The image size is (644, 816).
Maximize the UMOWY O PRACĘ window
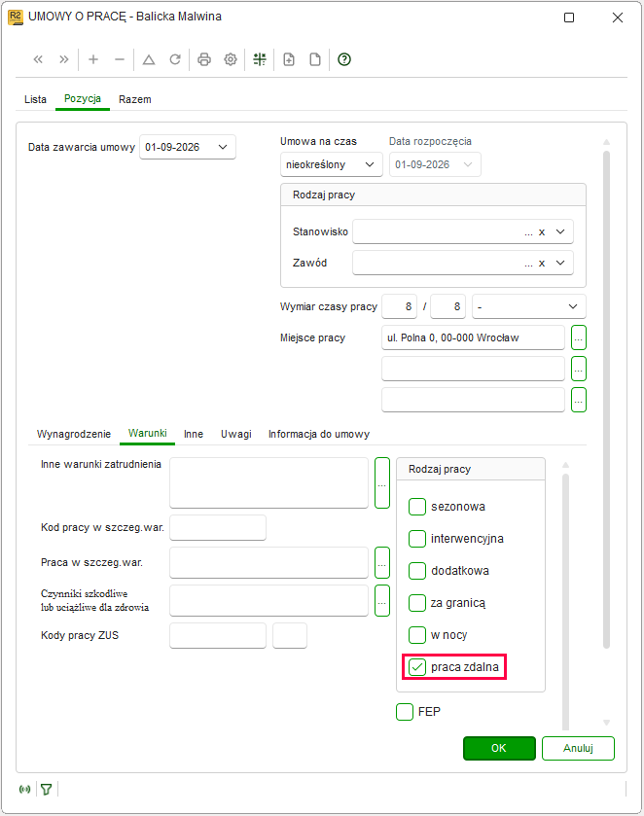tap(569, 18)
